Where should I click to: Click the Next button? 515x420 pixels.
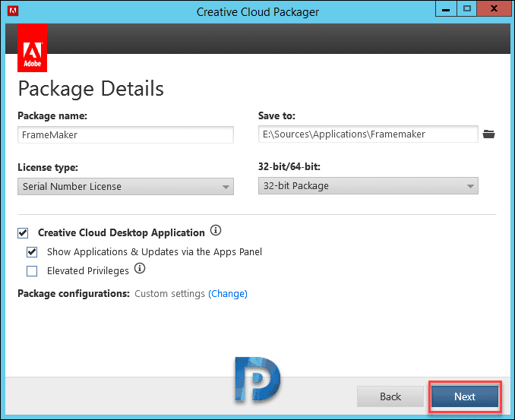point(465,396)
